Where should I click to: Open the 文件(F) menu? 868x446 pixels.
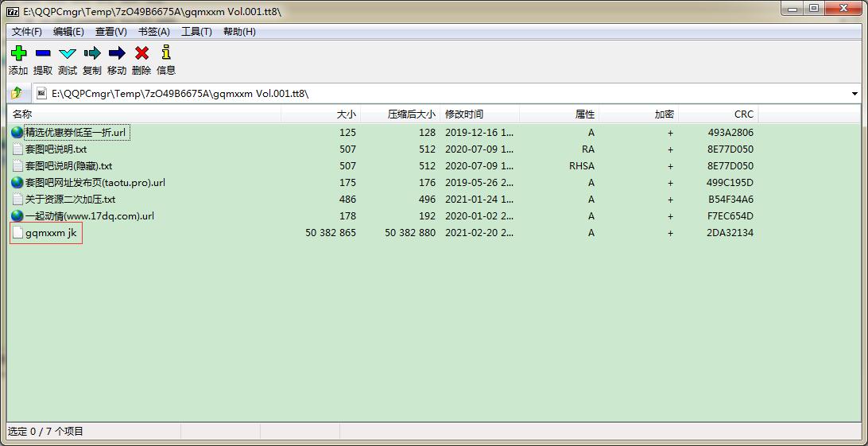27,32
